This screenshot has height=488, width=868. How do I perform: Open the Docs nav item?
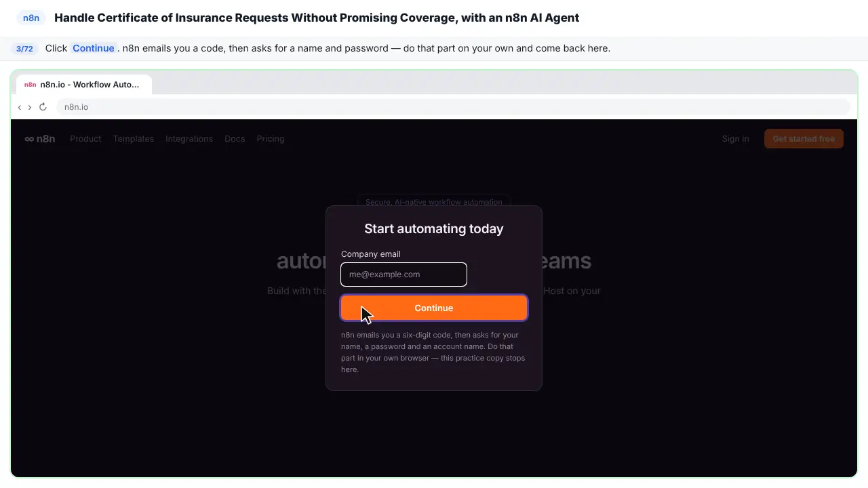tap(235, 139)
